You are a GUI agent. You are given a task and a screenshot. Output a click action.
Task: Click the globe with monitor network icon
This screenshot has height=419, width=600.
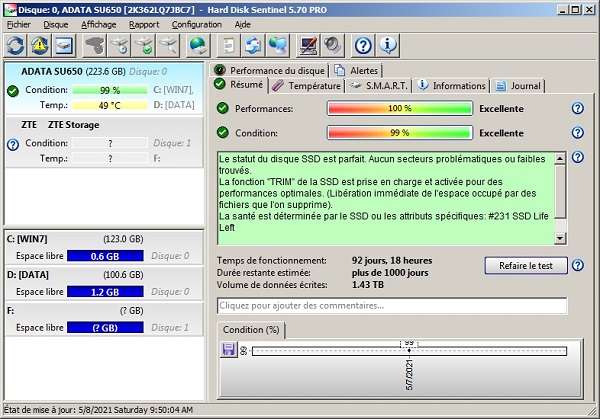tap(278, 45)
